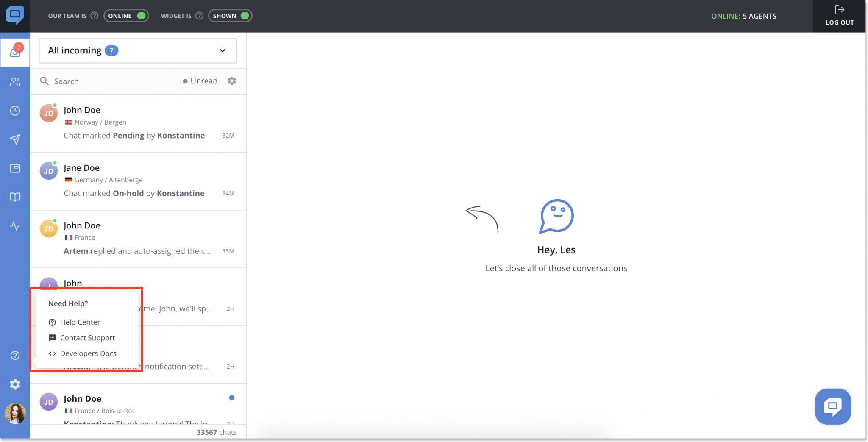The width and height of the screenshot is (868, 442).
Task: Open the search filter settings gear
Action: click(x=231, y=81)
